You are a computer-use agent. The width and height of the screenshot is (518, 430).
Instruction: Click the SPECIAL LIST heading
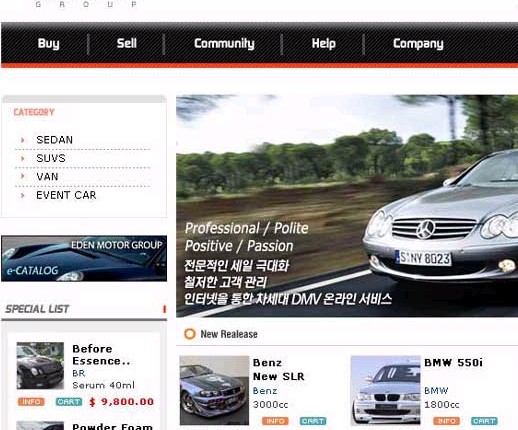[37, 309]
